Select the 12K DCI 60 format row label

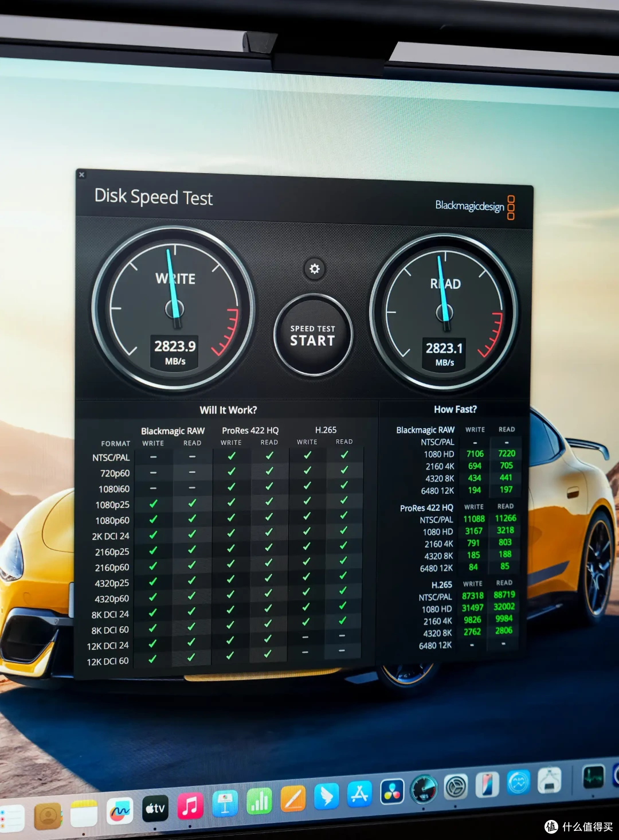[x=108, y=661]
